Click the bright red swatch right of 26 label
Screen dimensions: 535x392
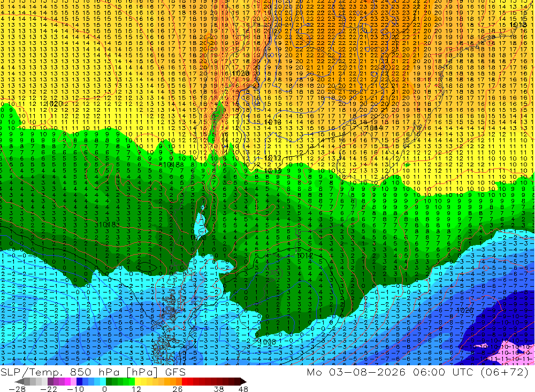point(185,381)
